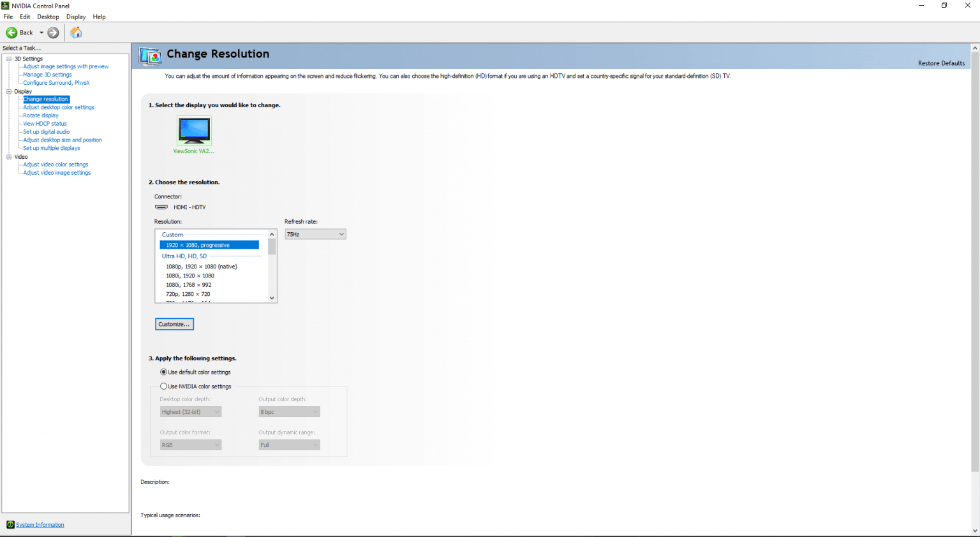Select the ViewSonic monitor display icon

194,131
